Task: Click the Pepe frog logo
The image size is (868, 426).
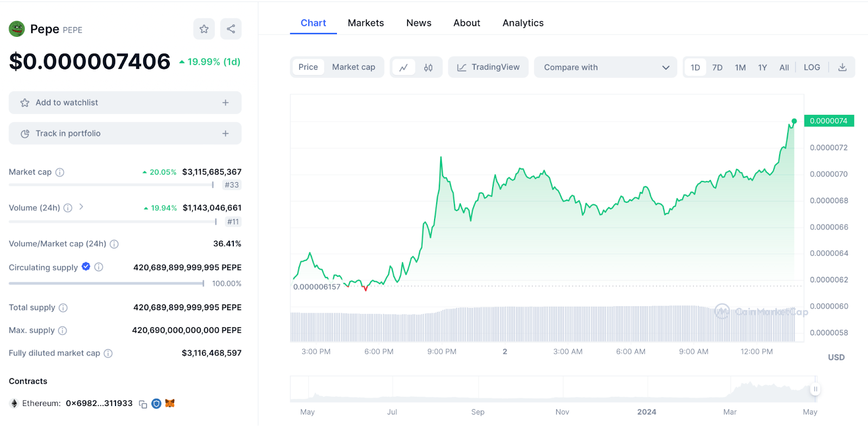Action: [x=17, y=29]
